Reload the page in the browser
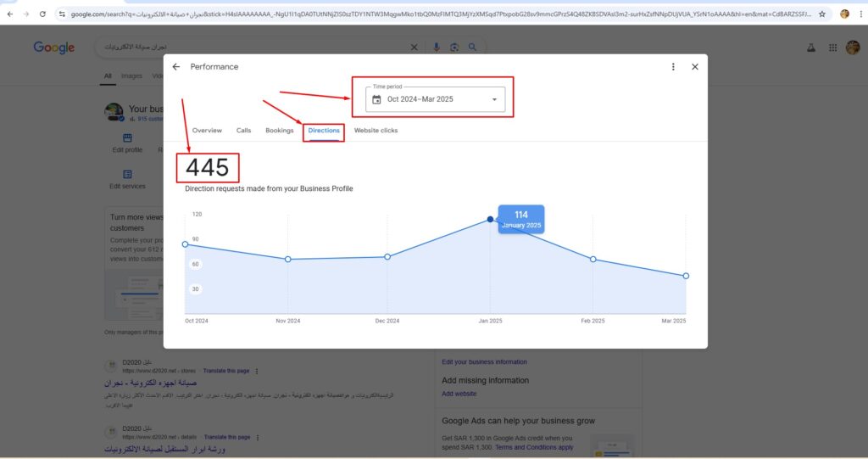Image resolution: width=868 pixels, height=459 pixels. [42, 14]
